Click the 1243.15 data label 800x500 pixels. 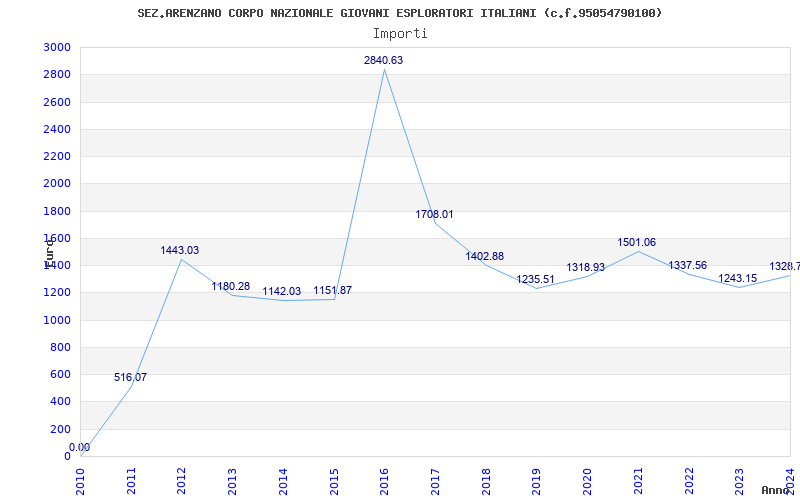[x=738, y=279]
